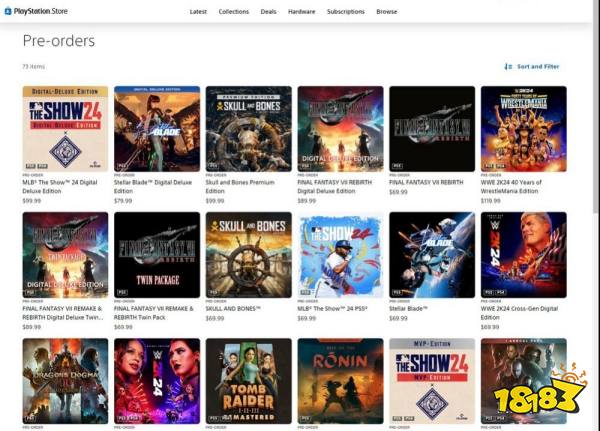Open MLB The Show 24 MVP Edition cover
600x431 pixels.
432,381
